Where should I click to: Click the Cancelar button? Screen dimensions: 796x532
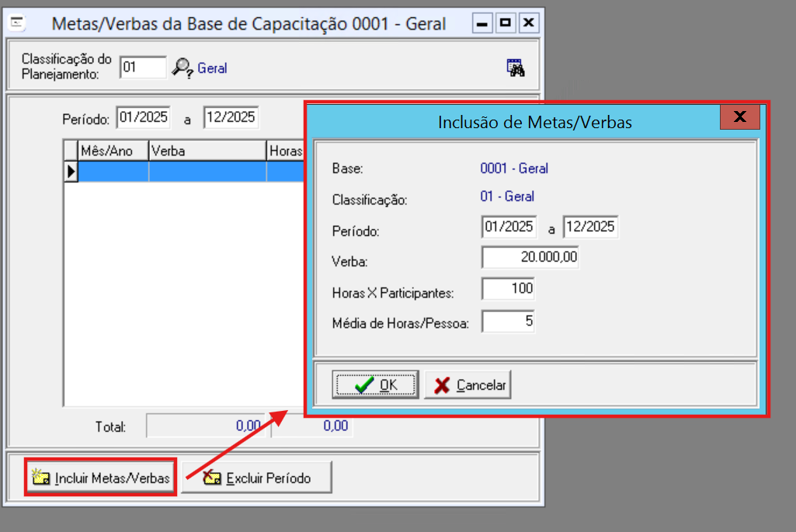click(468, 385)
